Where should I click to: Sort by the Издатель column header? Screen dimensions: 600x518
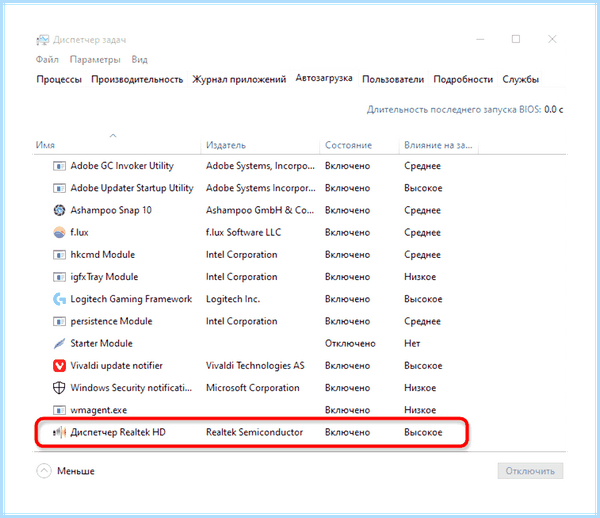coord(226,145)
